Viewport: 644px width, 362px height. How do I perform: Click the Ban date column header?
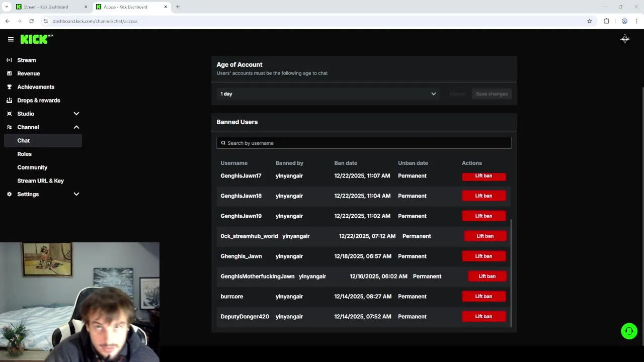(346, 163)
